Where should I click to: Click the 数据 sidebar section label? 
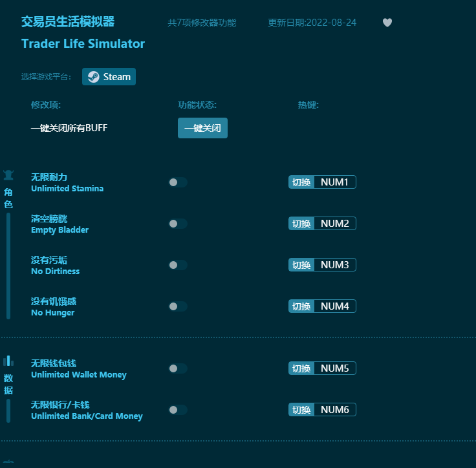pos(8,384)
